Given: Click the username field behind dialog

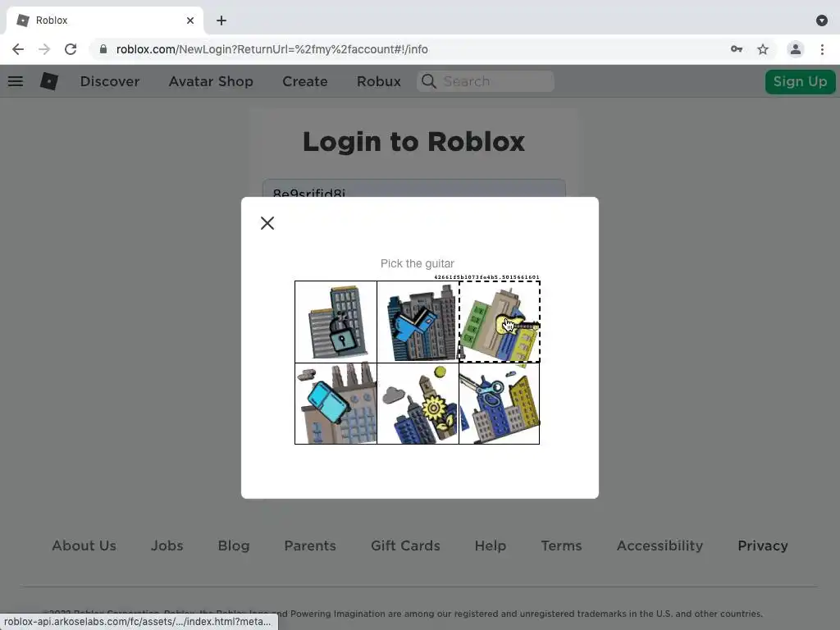Looking at the screenshot, I should (x=414, y=188).
